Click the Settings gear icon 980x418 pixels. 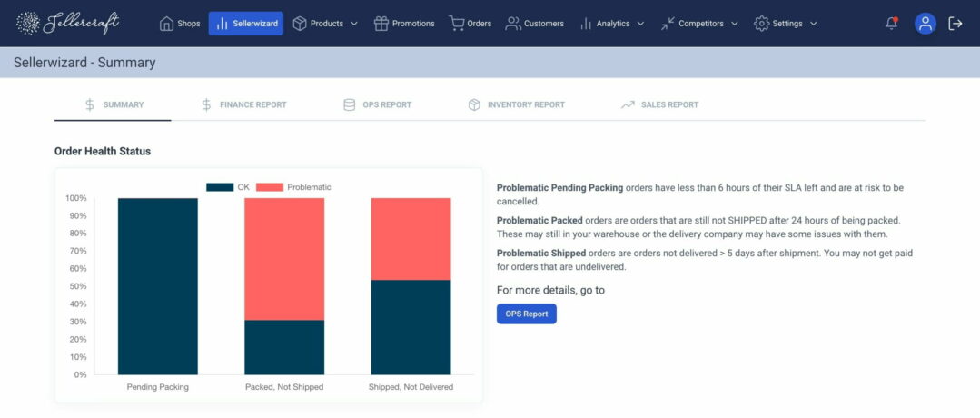click(x=761, y=24)
